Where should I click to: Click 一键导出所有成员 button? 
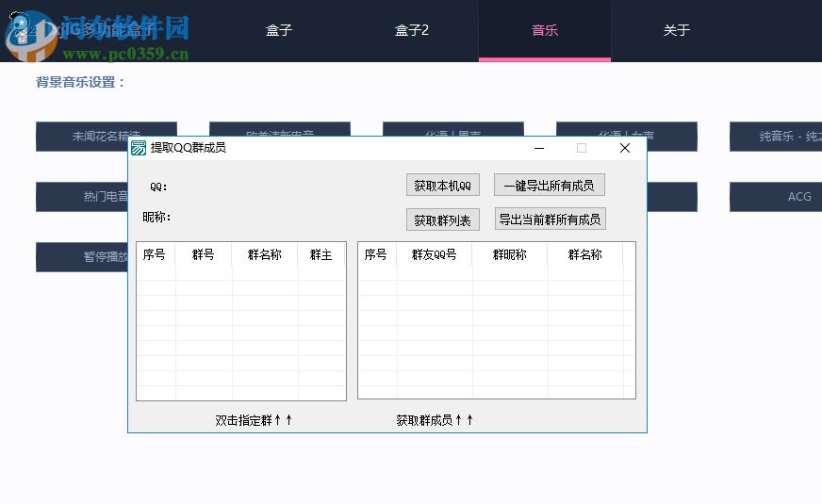550,186
